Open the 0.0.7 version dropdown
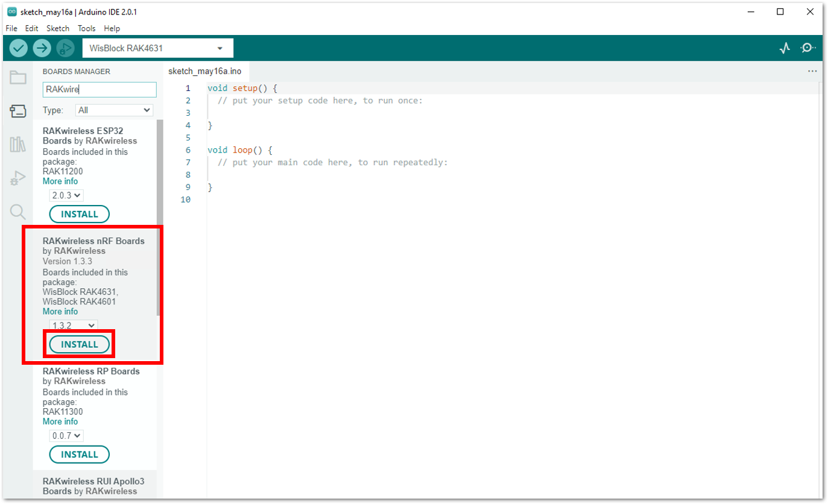Image resolution: width=828 pixels, height=504 pixels. (66, 435)
